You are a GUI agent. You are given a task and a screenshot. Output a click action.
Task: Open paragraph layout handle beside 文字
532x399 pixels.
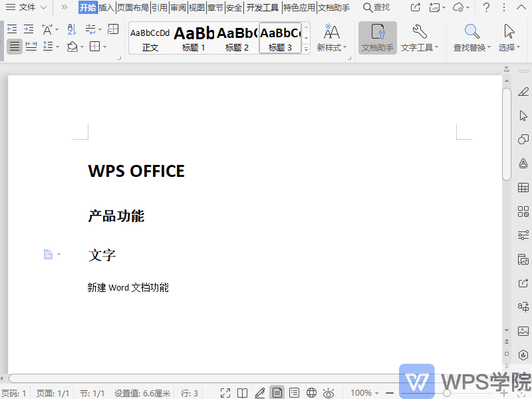coord(52,254)
